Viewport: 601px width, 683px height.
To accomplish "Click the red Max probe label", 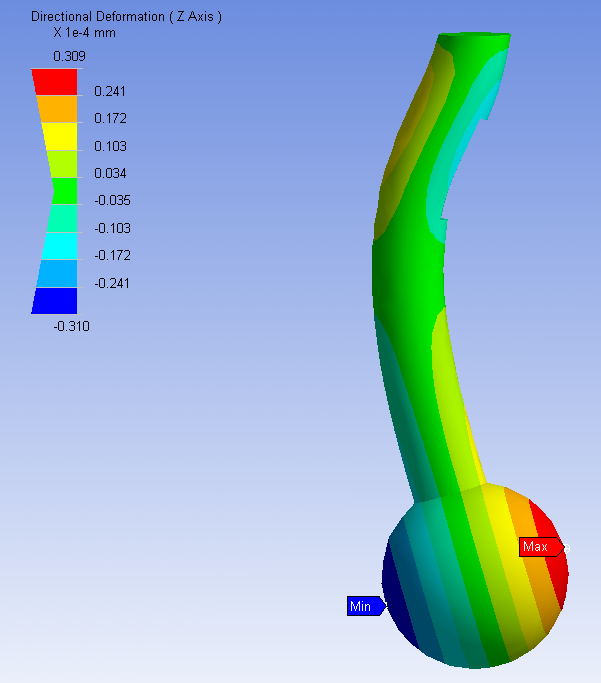I will tap(541, 547).
